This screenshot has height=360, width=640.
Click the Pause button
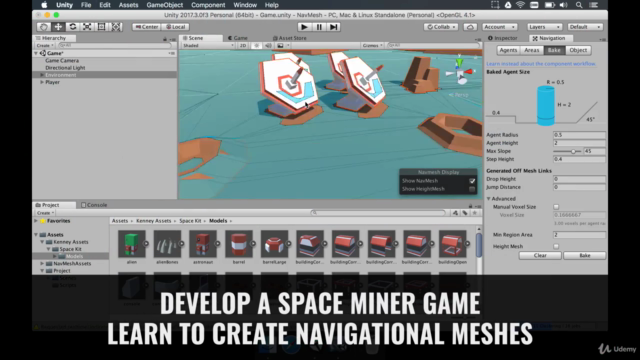(x=319, y=27)
